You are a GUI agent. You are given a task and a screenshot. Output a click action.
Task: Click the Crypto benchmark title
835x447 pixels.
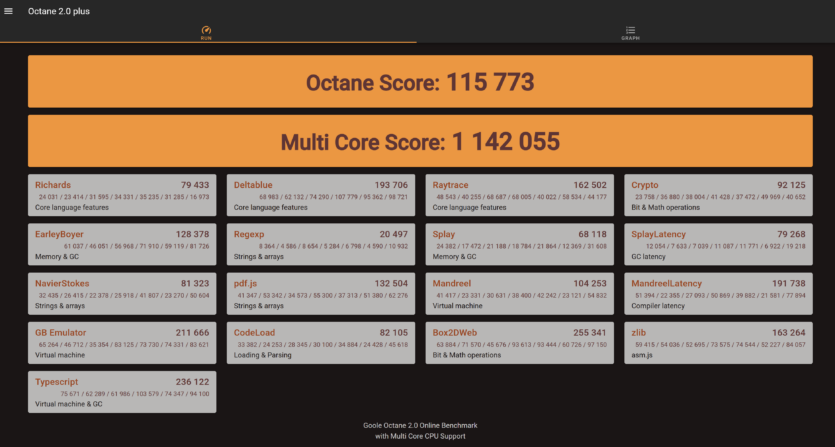(x=644, y=185)
